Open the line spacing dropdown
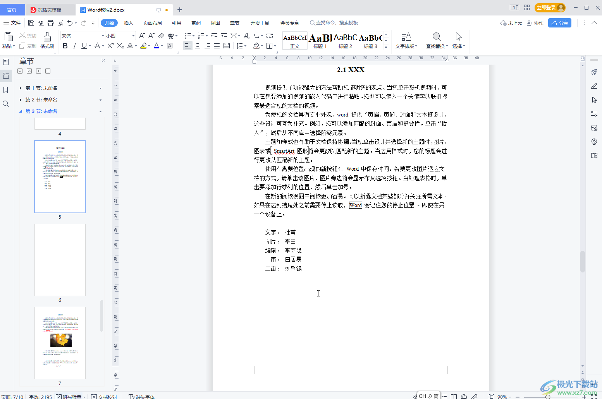Viewport: 602px width, 399px height. coord(245,46)
